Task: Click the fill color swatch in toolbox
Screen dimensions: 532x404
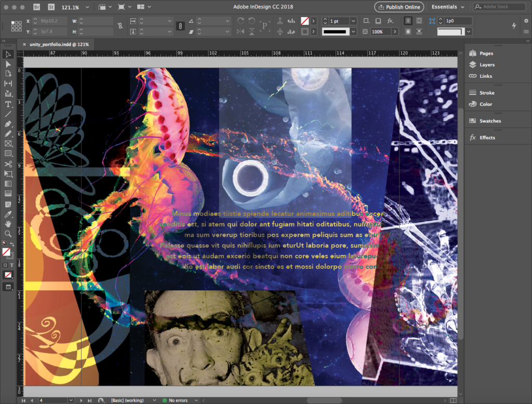Action: (6, 251)
